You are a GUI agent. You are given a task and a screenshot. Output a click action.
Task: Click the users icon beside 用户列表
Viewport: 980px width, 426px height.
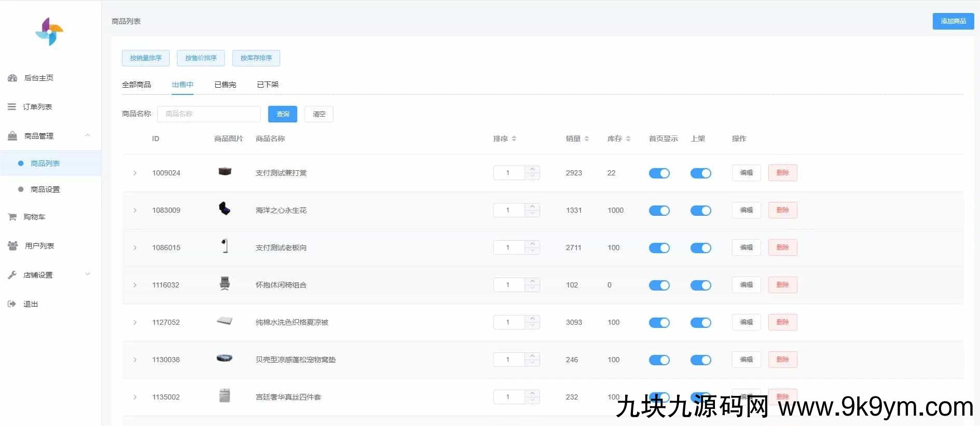tap(12, 246)
